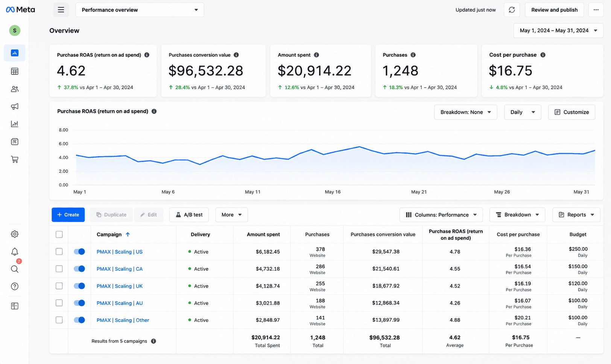This screenshot has width=611, height=364.
Task: Open the shopping cart sidebar icon
Action: coord(15,159)
